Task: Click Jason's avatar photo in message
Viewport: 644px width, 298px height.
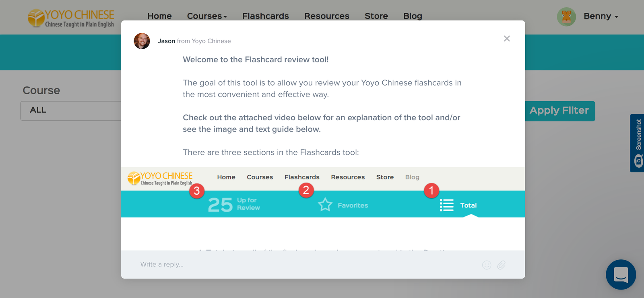Action: point(142,41)
